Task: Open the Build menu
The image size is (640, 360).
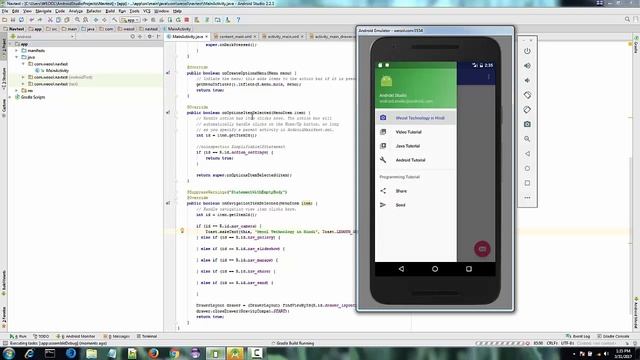Action: (110, 11)
